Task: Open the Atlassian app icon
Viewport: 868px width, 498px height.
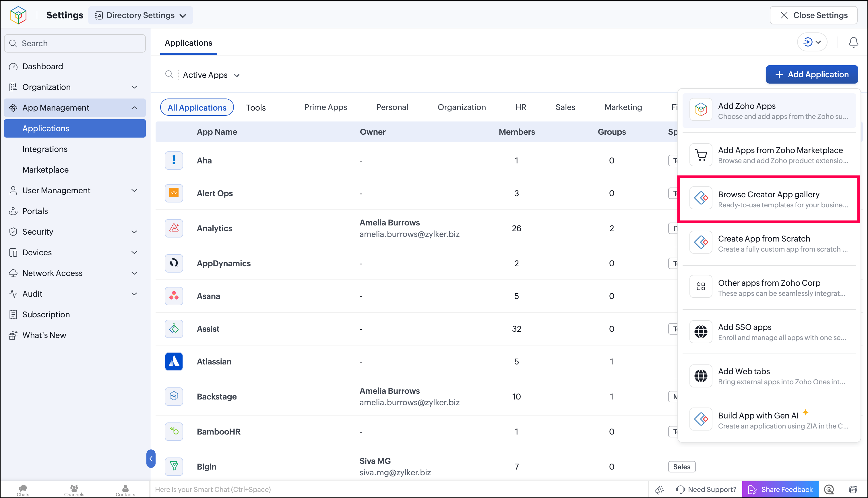Action: click(174, 362)
